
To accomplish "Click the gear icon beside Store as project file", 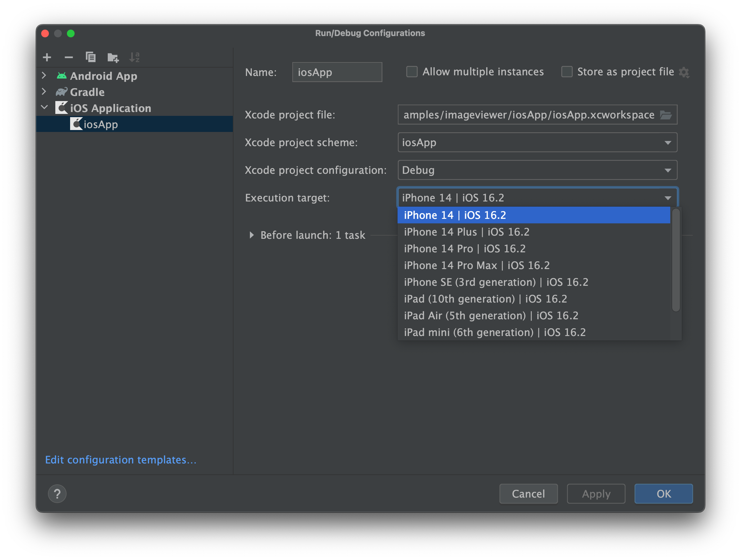I will coord(684,72).
